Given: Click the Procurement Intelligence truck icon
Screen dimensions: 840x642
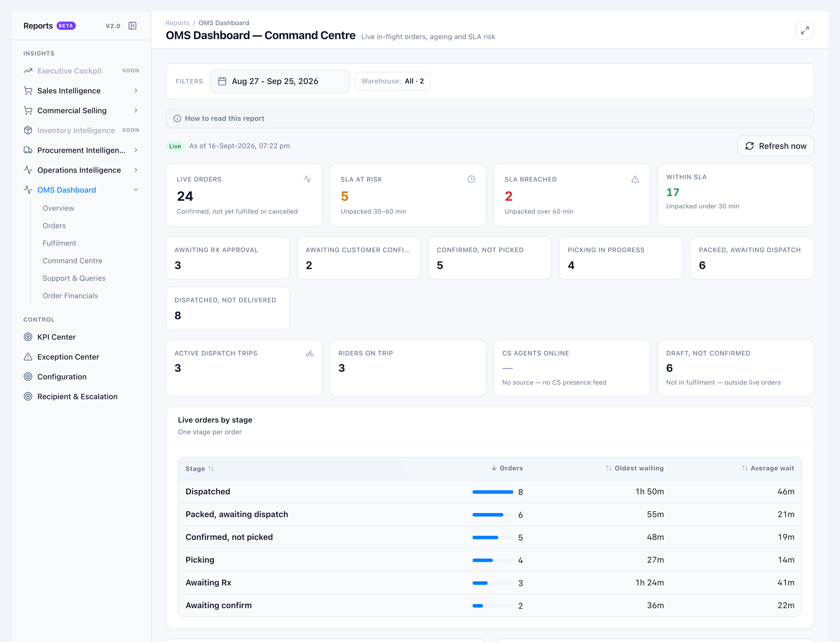Looking at the screenshot, I should (28, 150).
